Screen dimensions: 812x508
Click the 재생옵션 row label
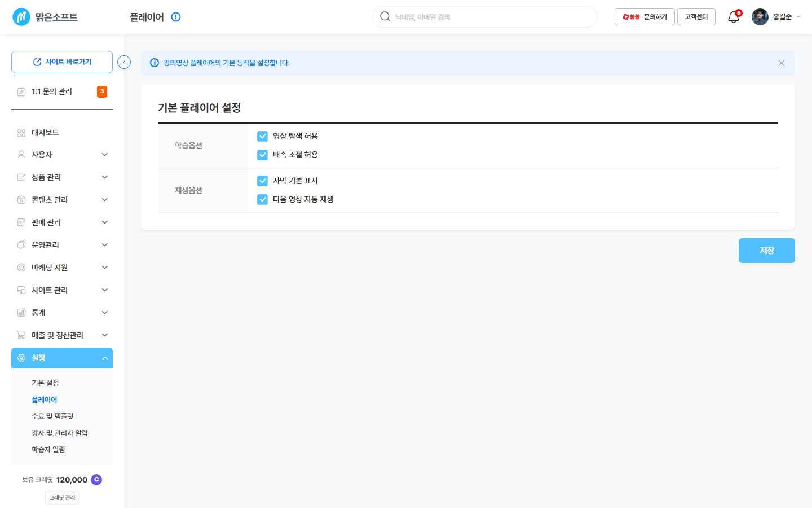coord(188,190)
